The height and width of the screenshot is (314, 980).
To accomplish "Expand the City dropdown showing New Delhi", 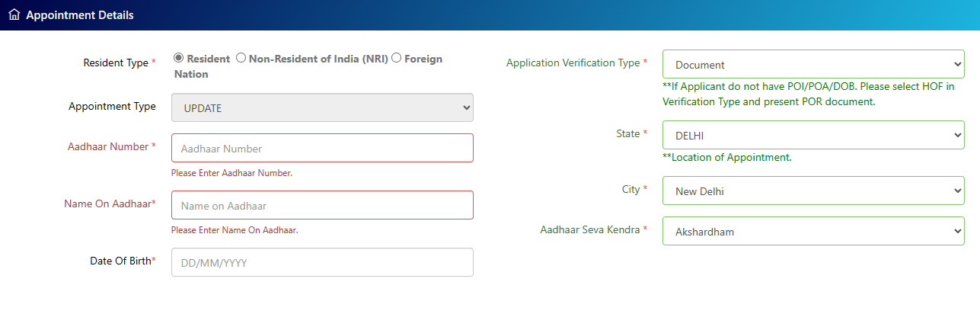I will click(813, 191).
